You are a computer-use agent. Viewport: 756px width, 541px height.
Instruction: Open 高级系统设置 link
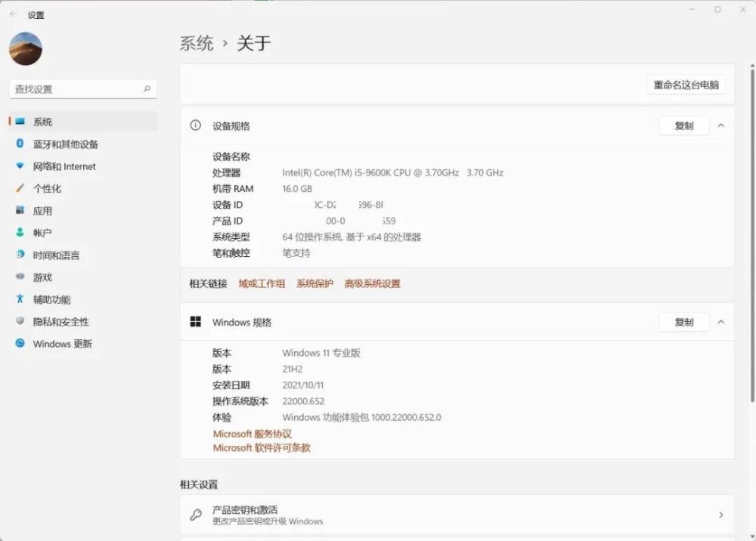point(373,284)
